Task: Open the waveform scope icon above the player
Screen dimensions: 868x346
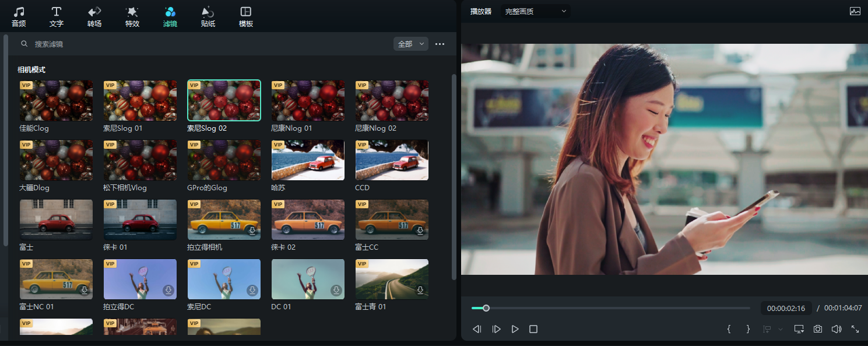Action: [x=855, y=11]
